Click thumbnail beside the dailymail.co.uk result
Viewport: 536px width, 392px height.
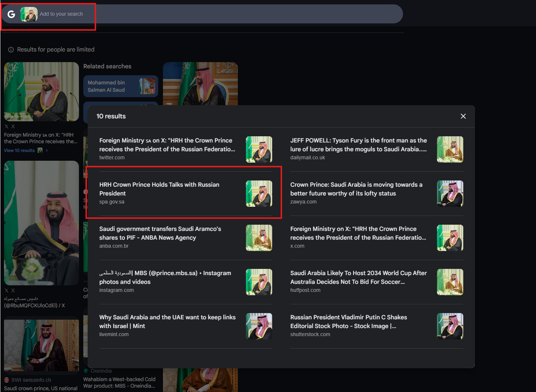click(450, 149)
